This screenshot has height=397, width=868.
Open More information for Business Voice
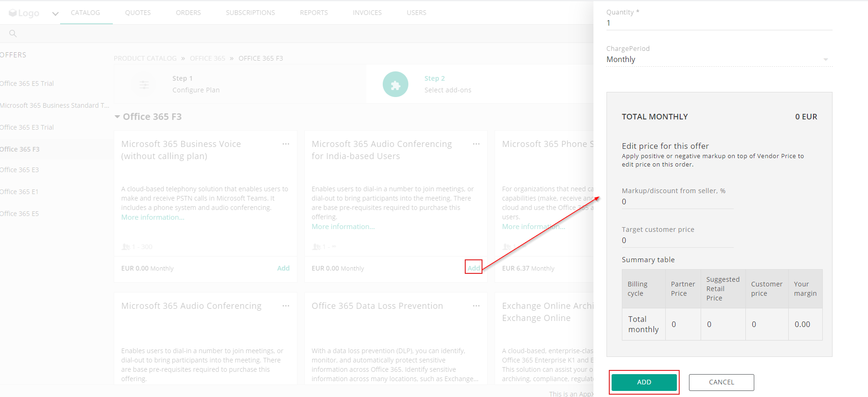click(x=153, y=217)
